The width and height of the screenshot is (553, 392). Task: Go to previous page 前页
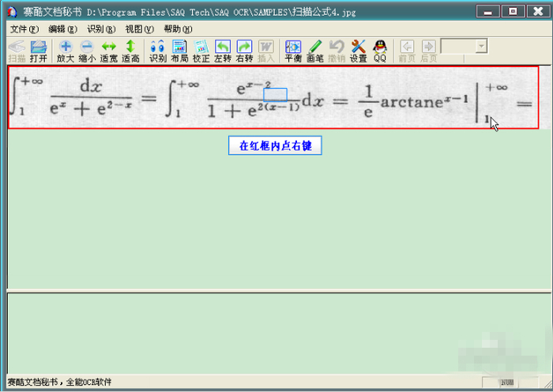[x=407, y=51]
